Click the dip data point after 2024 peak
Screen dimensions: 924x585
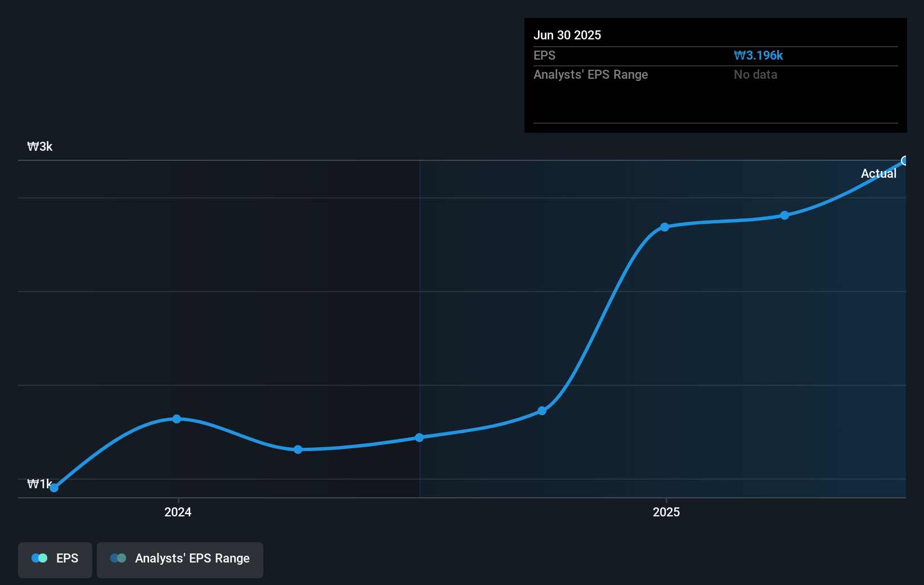(298, 449)
